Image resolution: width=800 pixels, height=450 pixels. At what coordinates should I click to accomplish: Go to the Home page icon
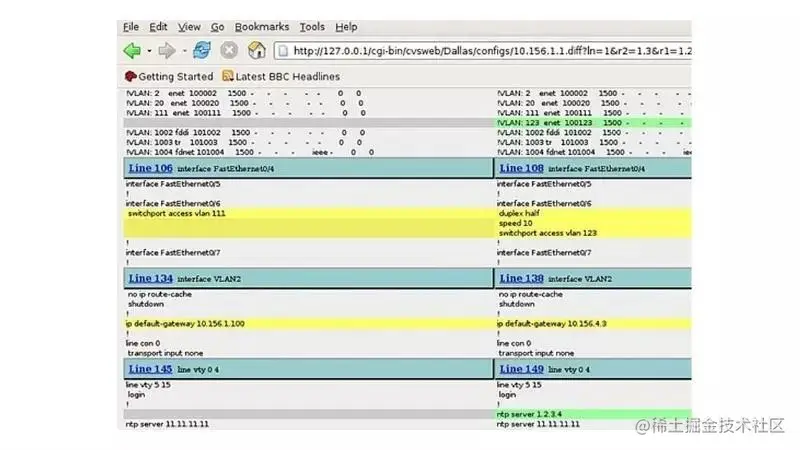click(x=256, y=50)
